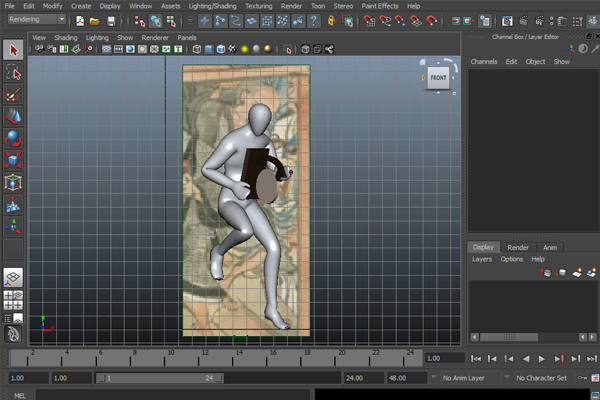Click the FRONT face of ViewCube
The image size is (600, 400).
[438, 78]
